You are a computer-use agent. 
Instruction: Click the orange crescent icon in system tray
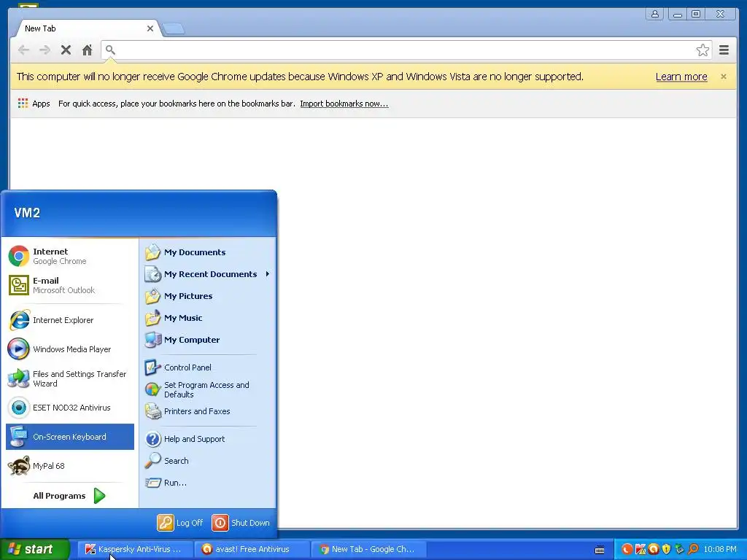click(627, 550)
